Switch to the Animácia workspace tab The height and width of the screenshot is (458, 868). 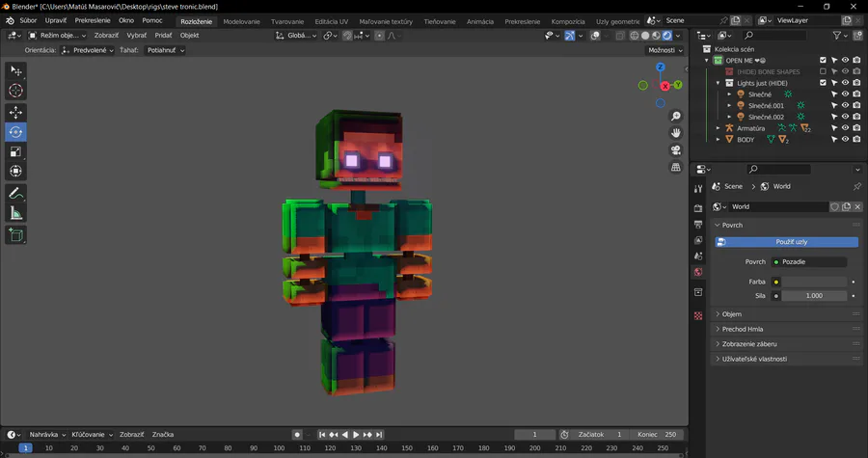[480, 21]
